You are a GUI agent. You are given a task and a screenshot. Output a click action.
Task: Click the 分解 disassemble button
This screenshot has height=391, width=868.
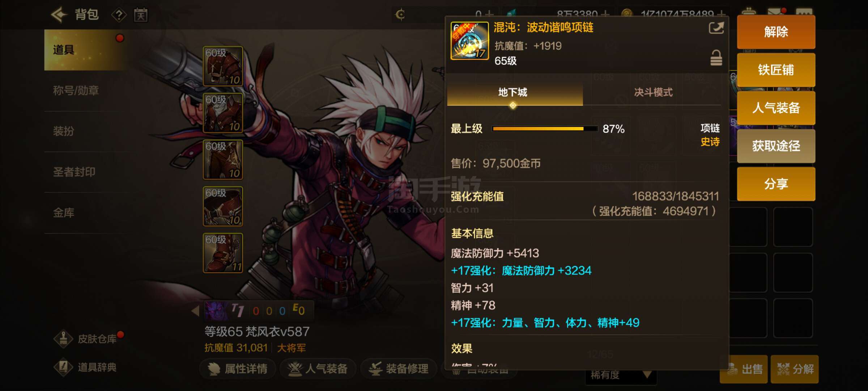(x=795, y=369)
